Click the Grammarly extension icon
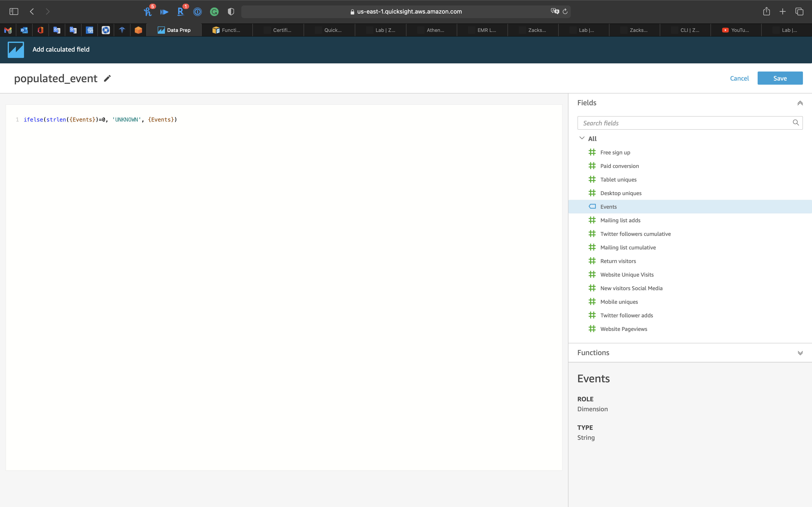 pos(214,12)
